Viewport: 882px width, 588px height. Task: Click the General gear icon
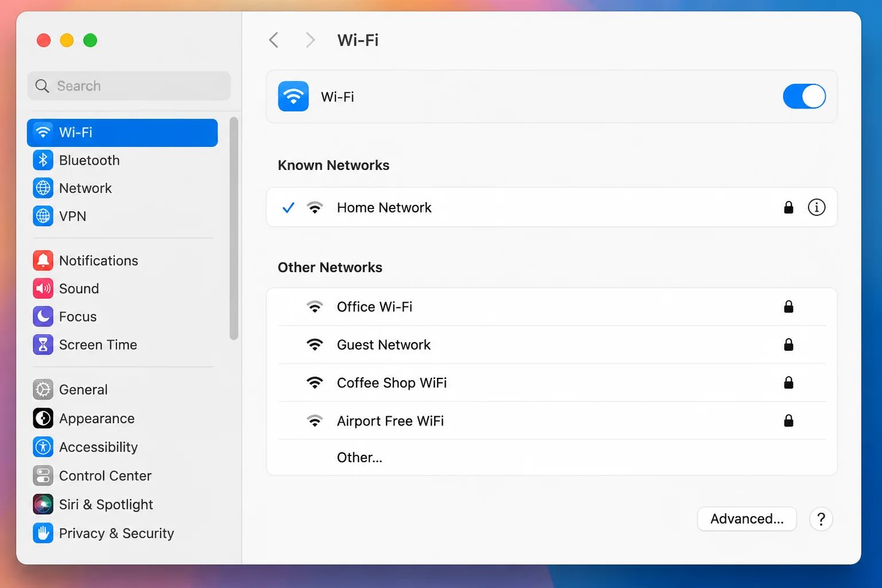click(x=43, y=390)
